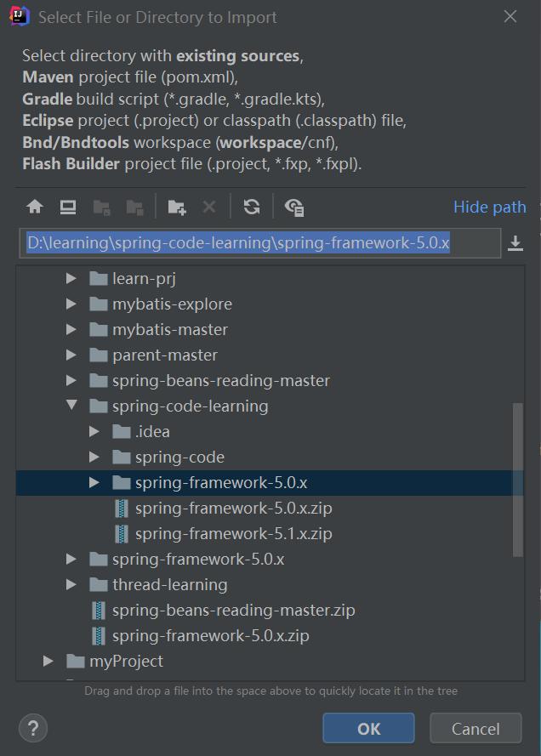Toggle show hidden files and directories icon
Screen dimensions: 541x756
pos(294,207)
